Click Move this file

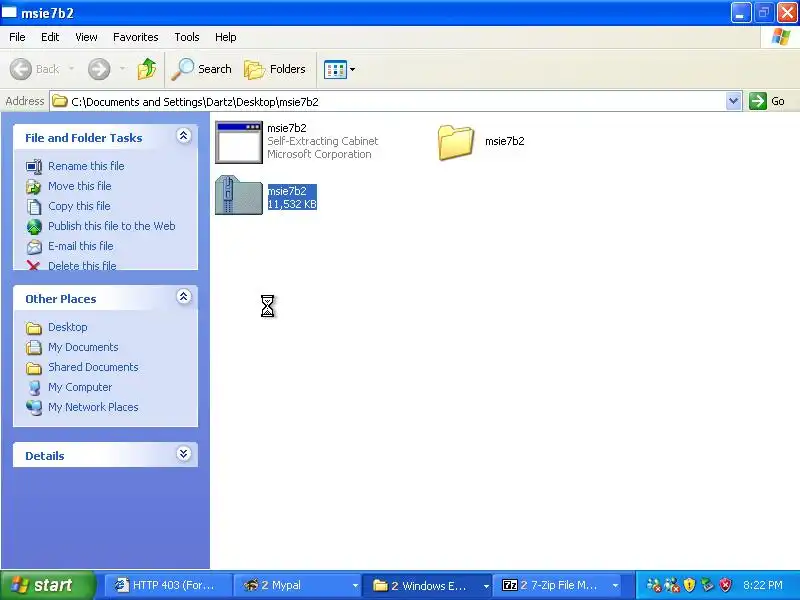pos(80,186)
